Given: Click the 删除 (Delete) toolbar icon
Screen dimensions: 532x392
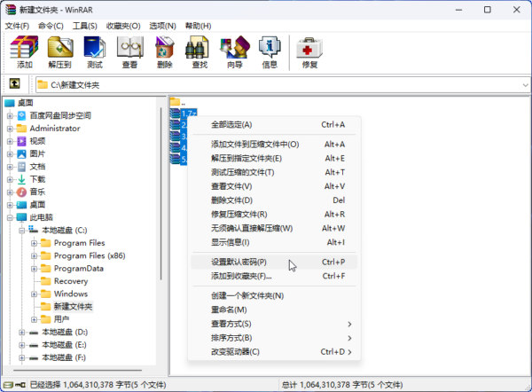Looking at the screenshot, I should [x=164, y=53].
